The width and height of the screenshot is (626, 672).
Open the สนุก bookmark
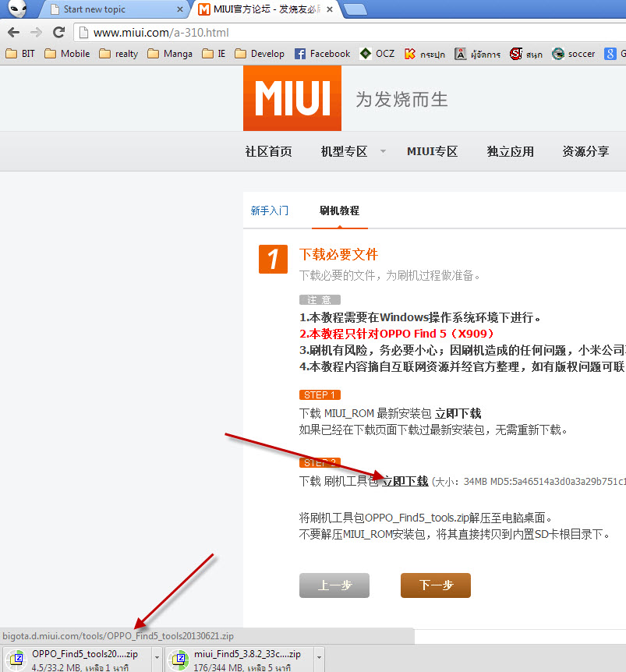pyautogui.click(x=526, y=54)
